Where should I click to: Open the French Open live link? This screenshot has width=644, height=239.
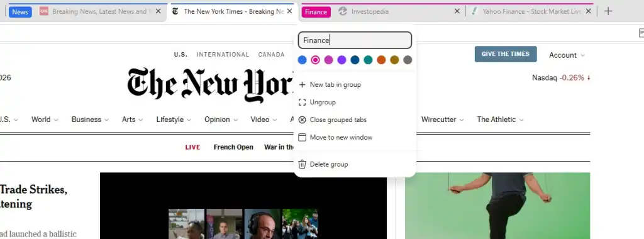click(233, 147)
